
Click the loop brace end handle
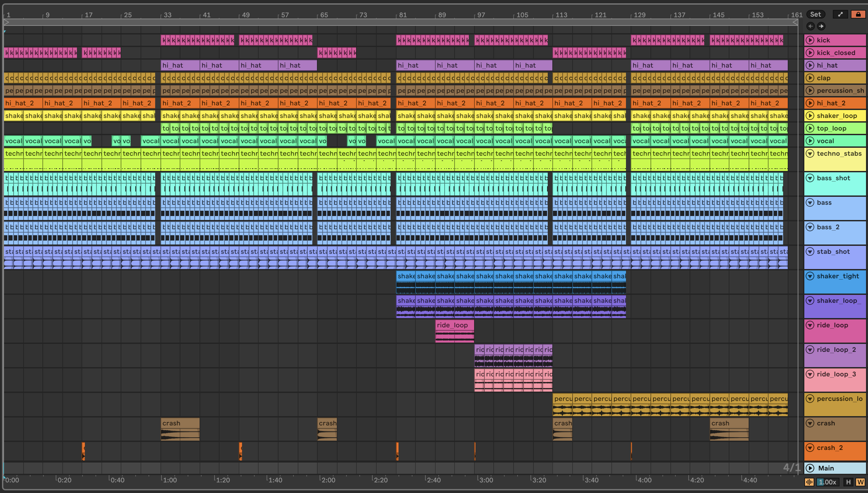point(795,22)
